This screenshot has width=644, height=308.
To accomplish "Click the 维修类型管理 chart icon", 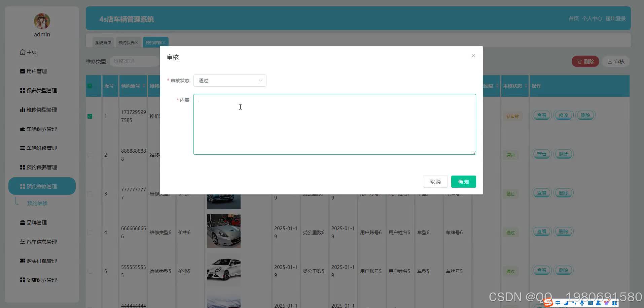I will pyautogui.click(x=22, y=110).
